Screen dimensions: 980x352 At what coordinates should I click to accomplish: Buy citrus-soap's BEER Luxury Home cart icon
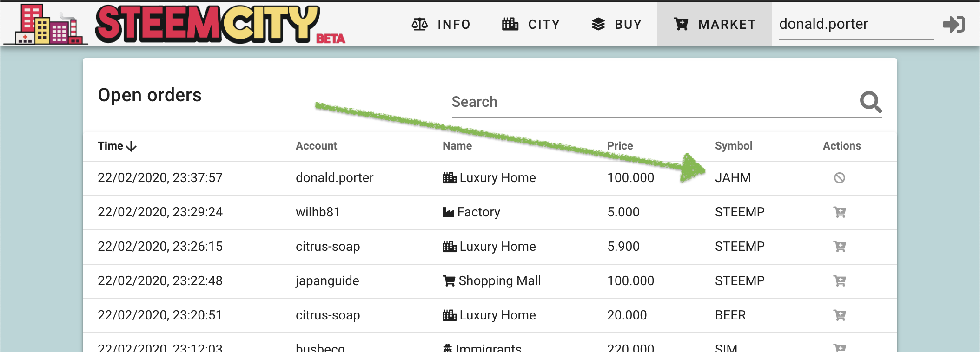840,315
